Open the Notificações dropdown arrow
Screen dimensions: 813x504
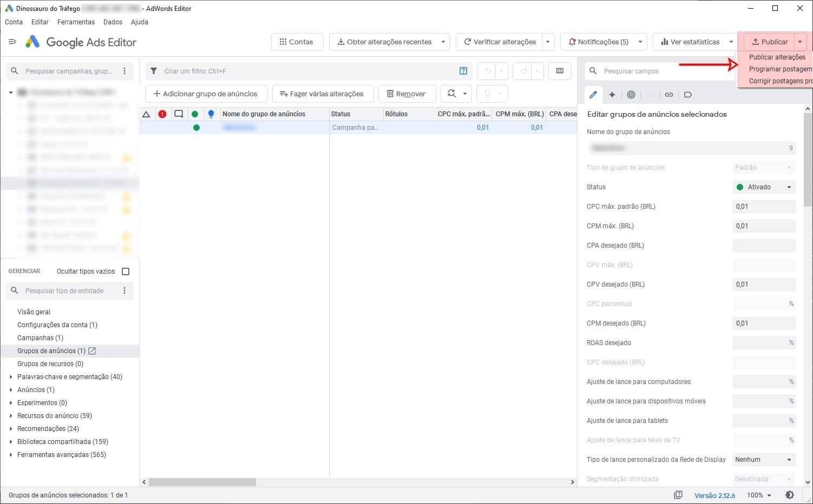[640, 42]
